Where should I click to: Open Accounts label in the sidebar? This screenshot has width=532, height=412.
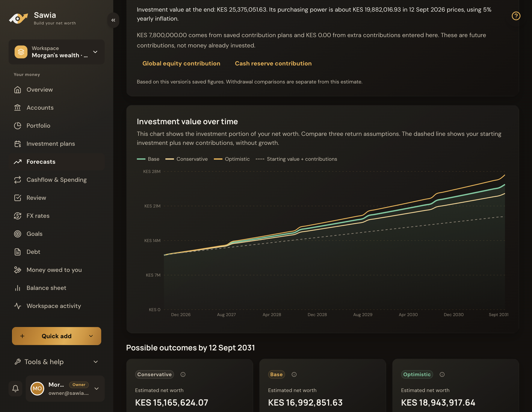pos(40,108)
